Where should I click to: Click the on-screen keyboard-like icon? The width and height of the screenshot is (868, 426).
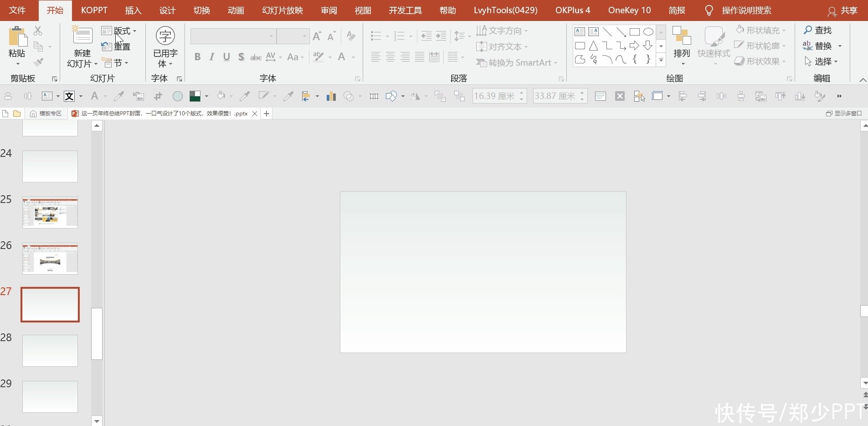tap(601, 96)
